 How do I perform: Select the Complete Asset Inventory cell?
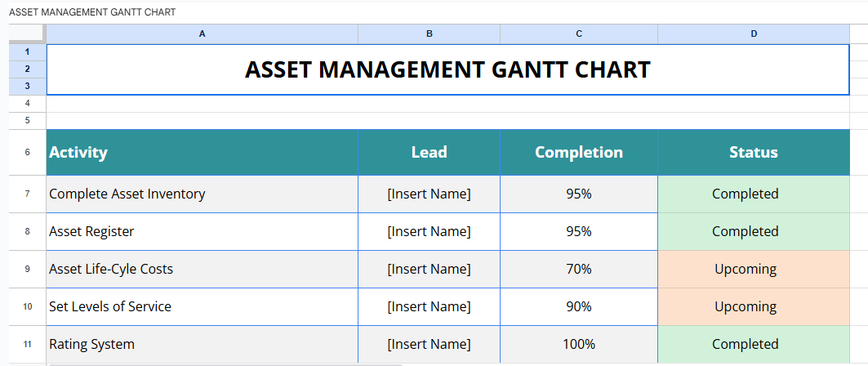click(x=202, y=194)
